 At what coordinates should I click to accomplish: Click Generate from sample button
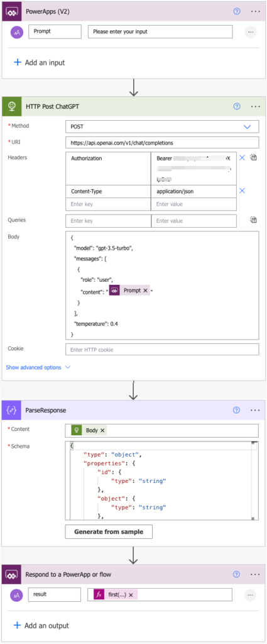(x=109, y=531)
